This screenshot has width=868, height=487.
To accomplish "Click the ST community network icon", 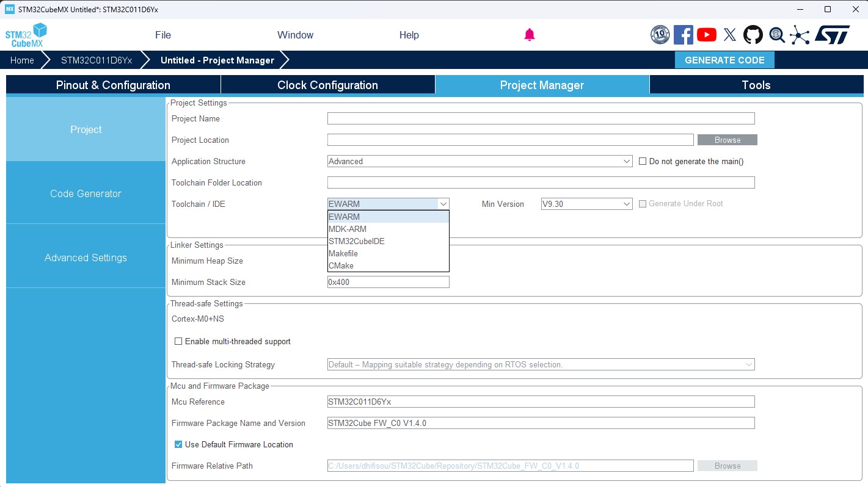I will click(x=800, y=35).
